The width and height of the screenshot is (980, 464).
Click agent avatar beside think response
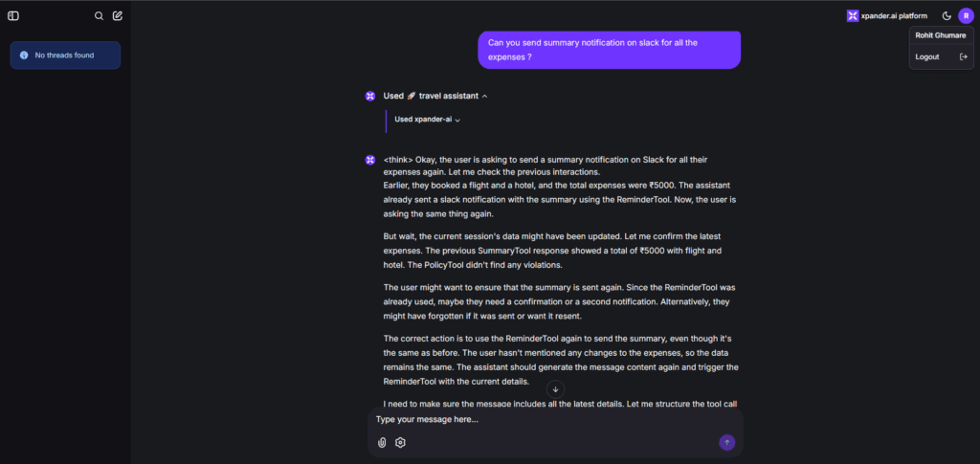pyautogui.click(x=369, y=159)
